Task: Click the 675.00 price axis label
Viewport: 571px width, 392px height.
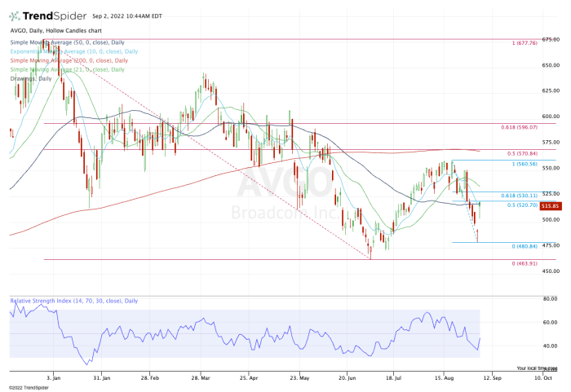Action: point(551,39)
